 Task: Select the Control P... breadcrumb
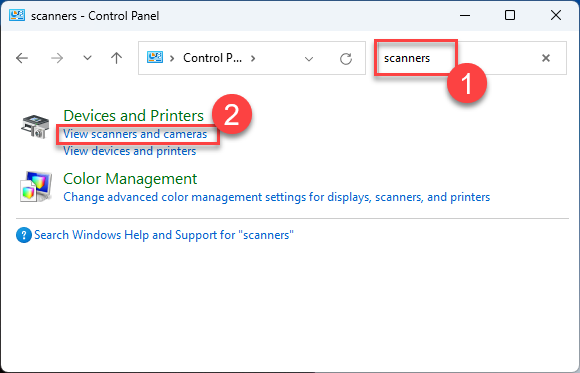click(x=212, y=58)
